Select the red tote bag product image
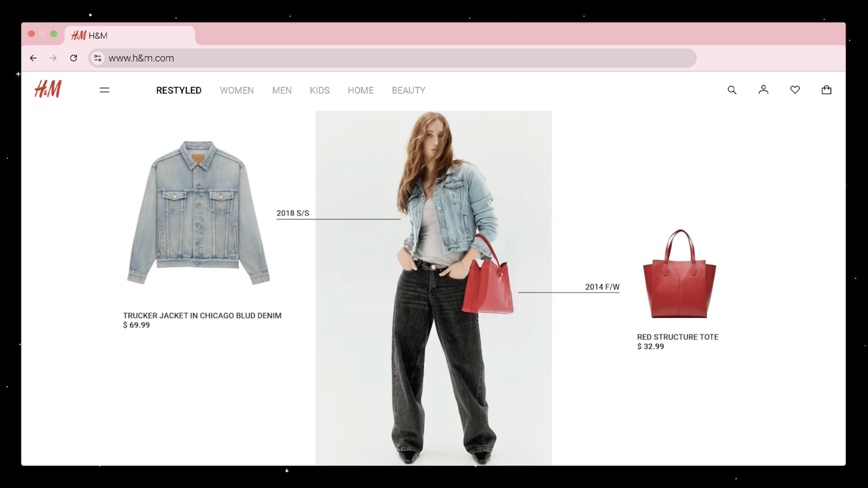 tap(679, 274)
